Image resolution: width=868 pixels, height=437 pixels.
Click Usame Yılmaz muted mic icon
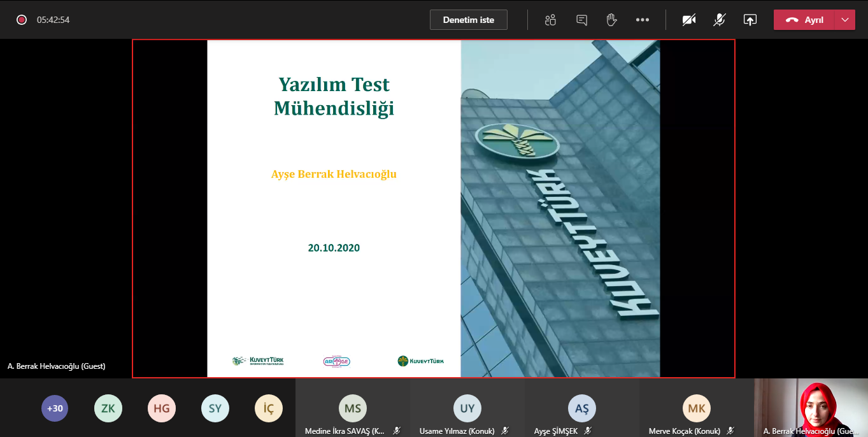click(x=505, y=431)
